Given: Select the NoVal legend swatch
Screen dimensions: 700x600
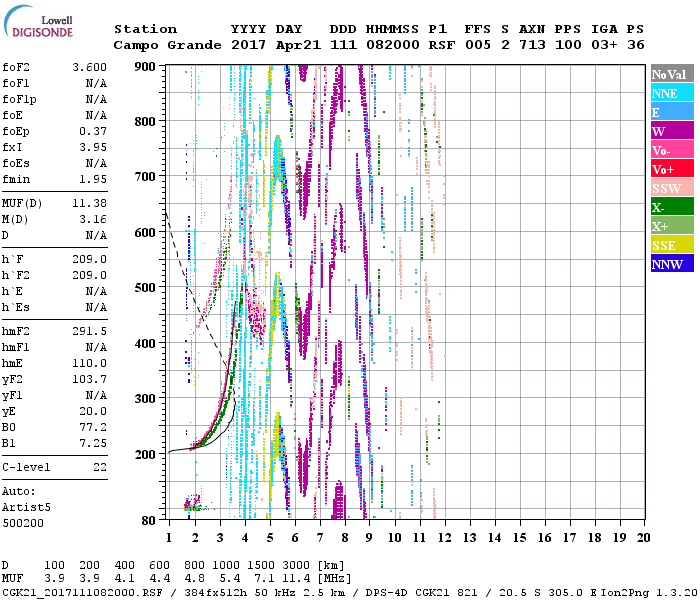Looking at the screenshot, I should [x=672, y=74].
